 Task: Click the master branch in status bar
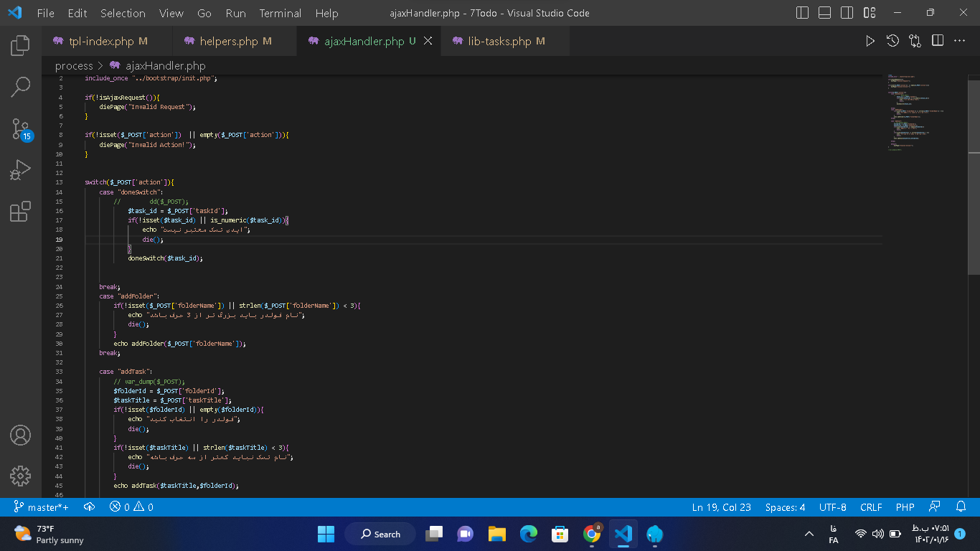pyautogui.click(x=42, y=507)
